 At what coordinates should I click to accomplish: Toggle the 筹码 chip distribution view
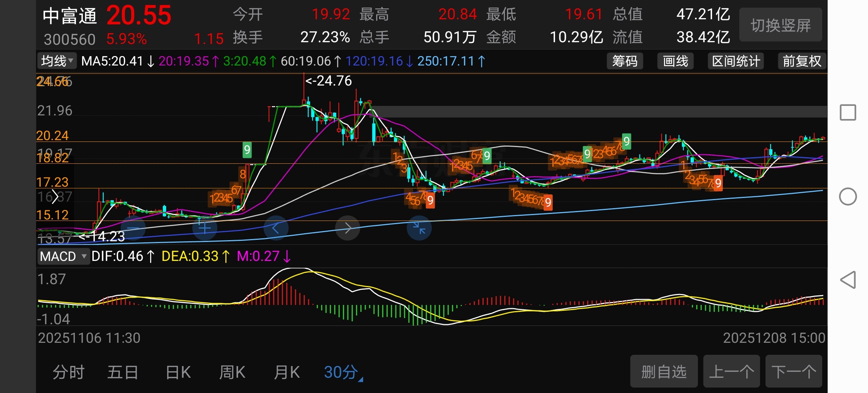(x=624, y=61)
